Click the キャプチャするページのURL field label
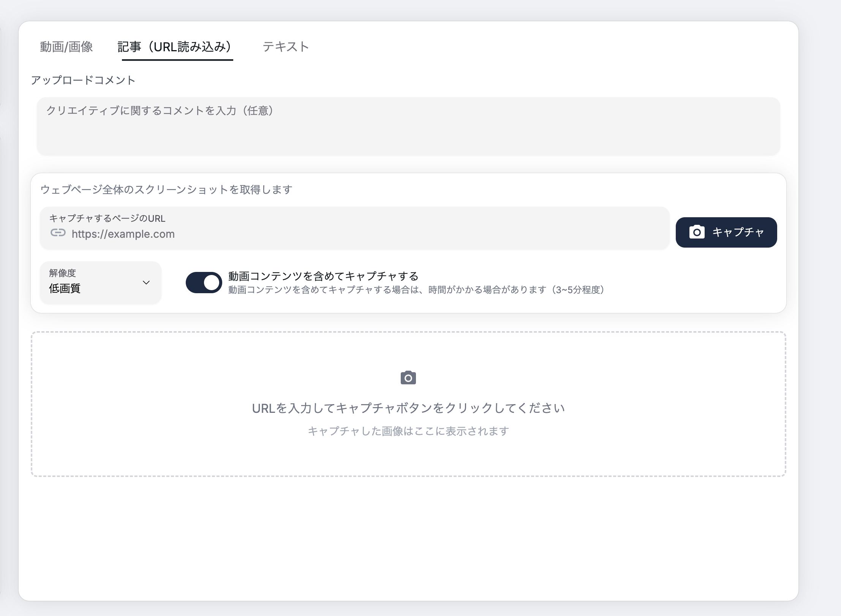 pyautogui.click(x=107, y=219)
